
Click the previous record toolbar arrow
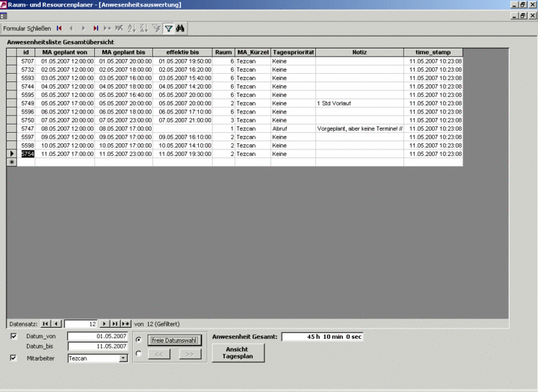click(71, 28)
